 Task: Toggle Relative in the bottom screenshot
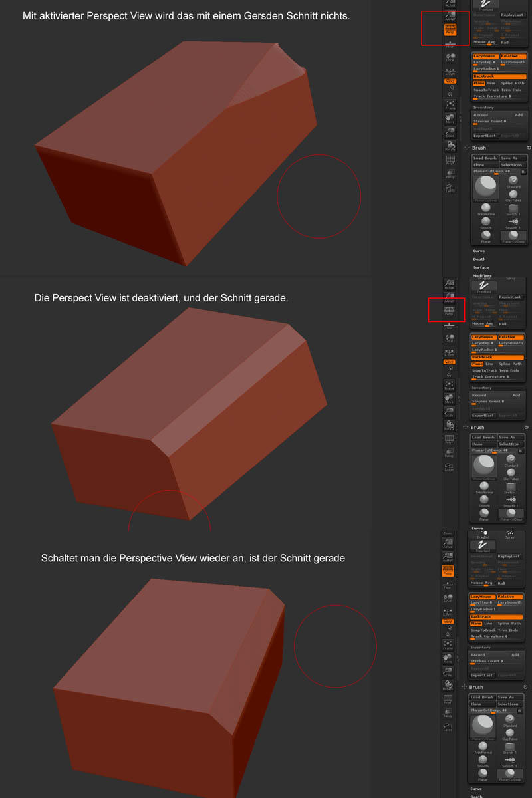coord(510,597)
